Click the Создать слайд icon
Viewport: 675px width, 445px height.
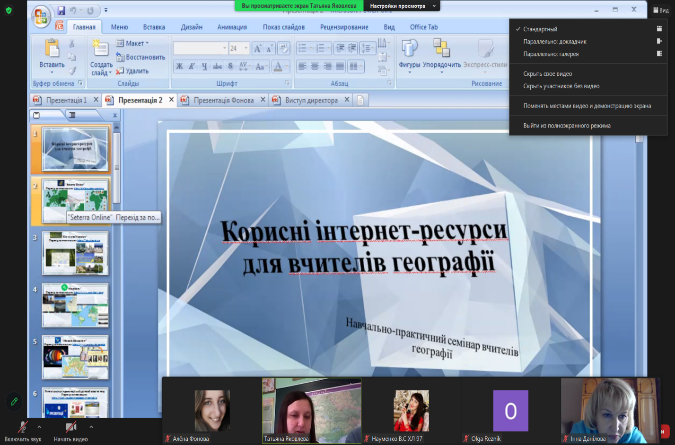[x=101, y=50]
